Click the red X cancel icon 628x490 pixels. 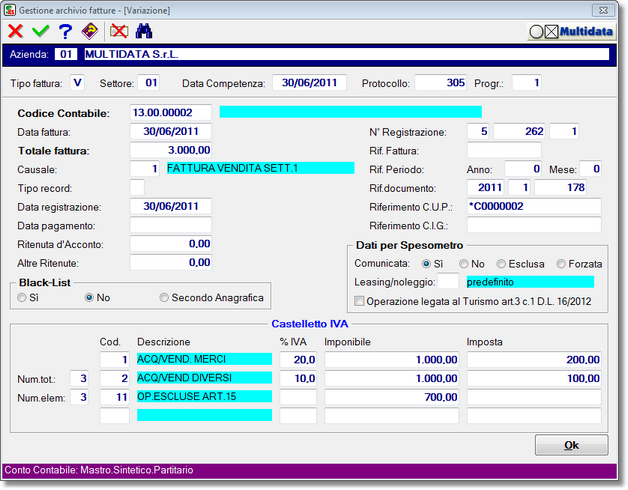click(16, 31)
